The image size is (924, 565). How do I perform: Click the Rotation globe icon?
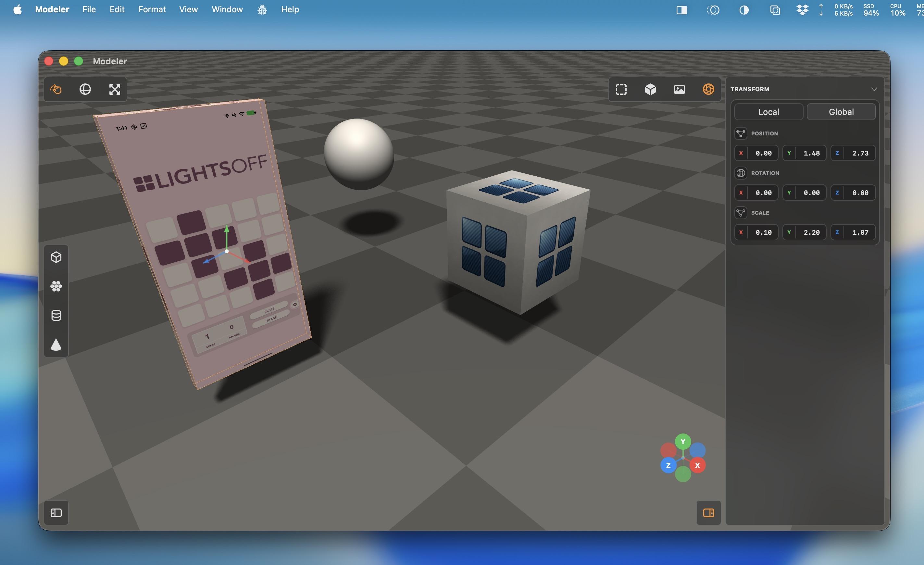741,173
